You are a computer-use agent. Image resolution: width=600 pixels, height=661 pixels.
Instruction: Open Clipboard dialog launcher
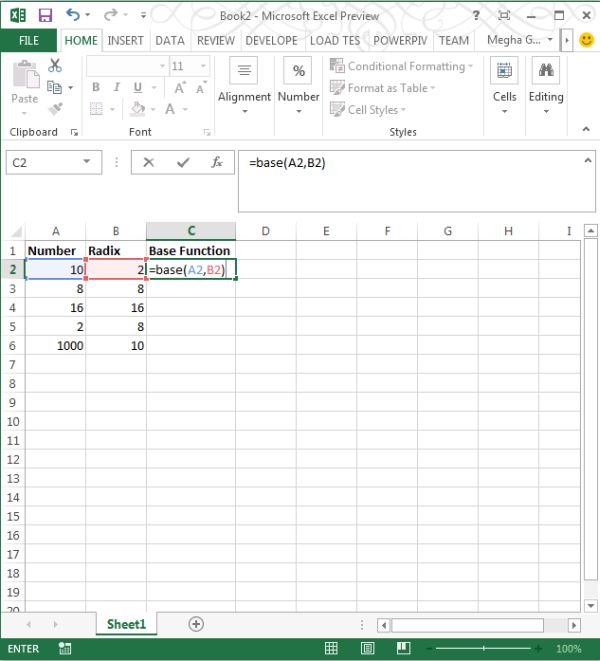click(x=74, y=132)
